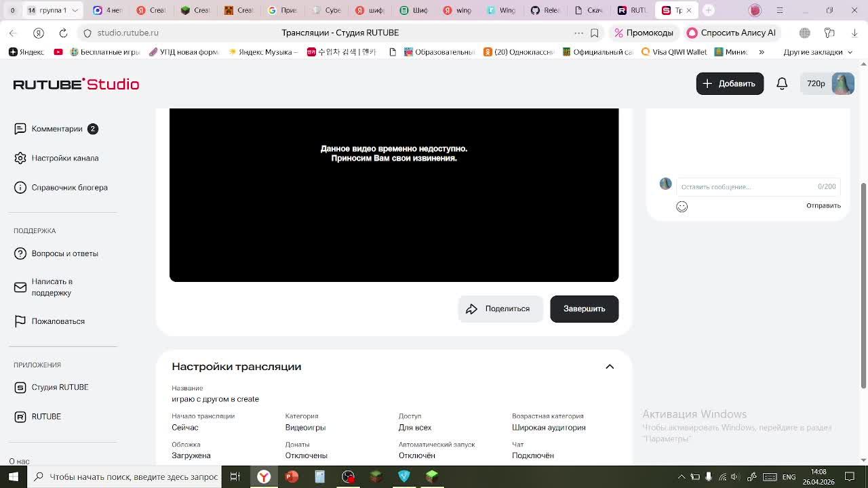Click the Широкая аудитория value
This screenshot has height=488, width=868.
549,428
